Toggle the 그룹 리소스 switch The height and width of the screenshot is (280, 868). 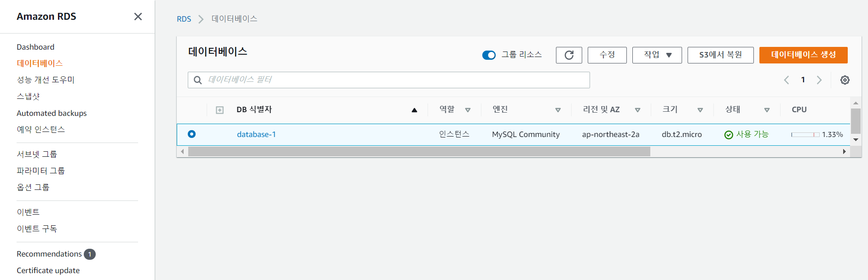coord(489,55)
